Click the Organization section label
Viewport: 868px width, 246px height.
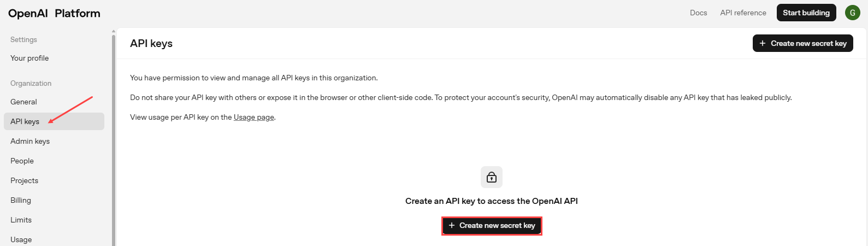[x=31, y=83]
